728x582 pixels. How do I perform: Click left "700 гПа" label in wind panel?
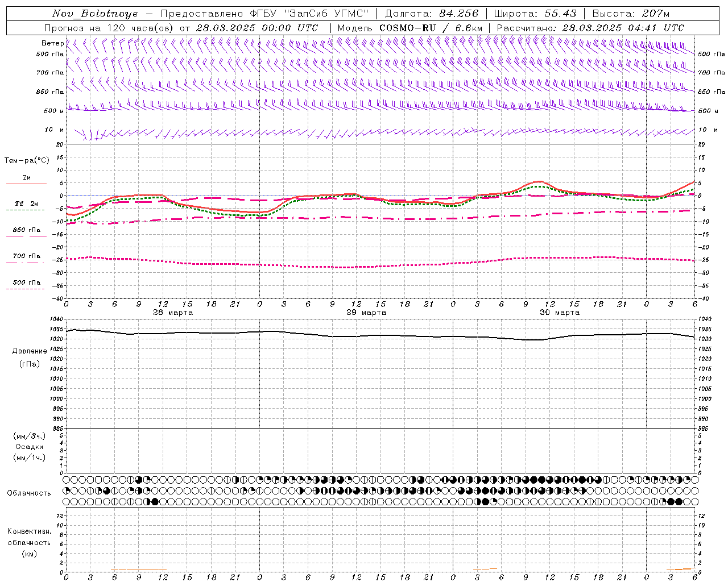(50, 73)
